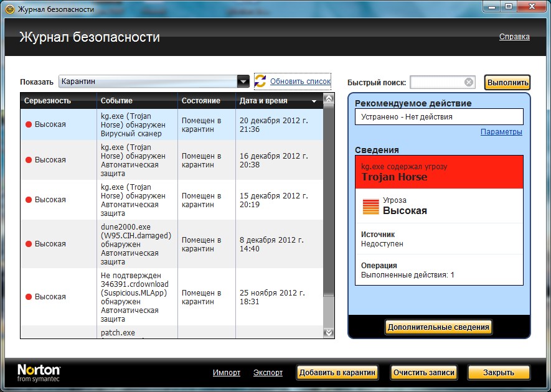This screenshot has width=551, height=392.
Task: Click the red dot on dune2000.exe row
Action: pyautogui.click(x=29, y=244)
